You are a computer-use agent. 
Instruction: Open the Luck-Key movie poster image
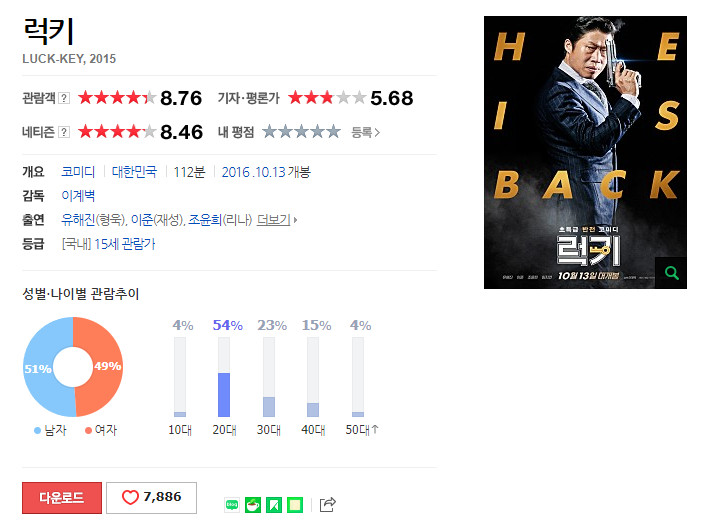585,152
